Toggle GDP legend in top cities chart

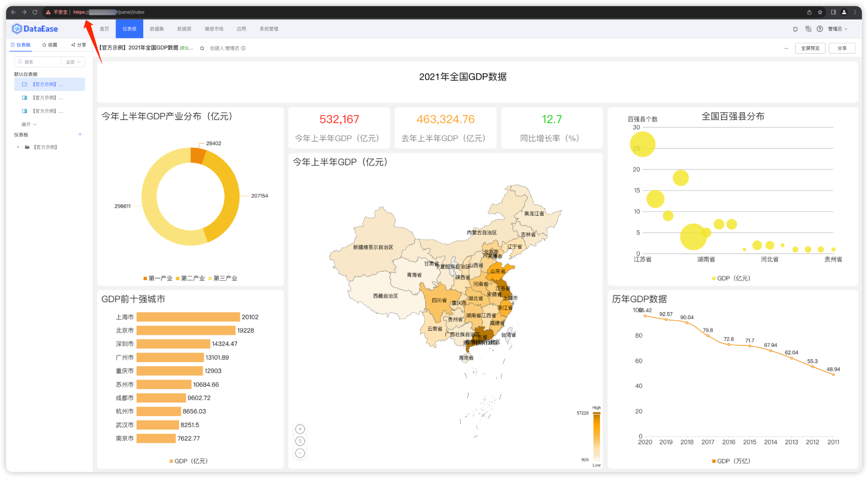coord(189,461)
